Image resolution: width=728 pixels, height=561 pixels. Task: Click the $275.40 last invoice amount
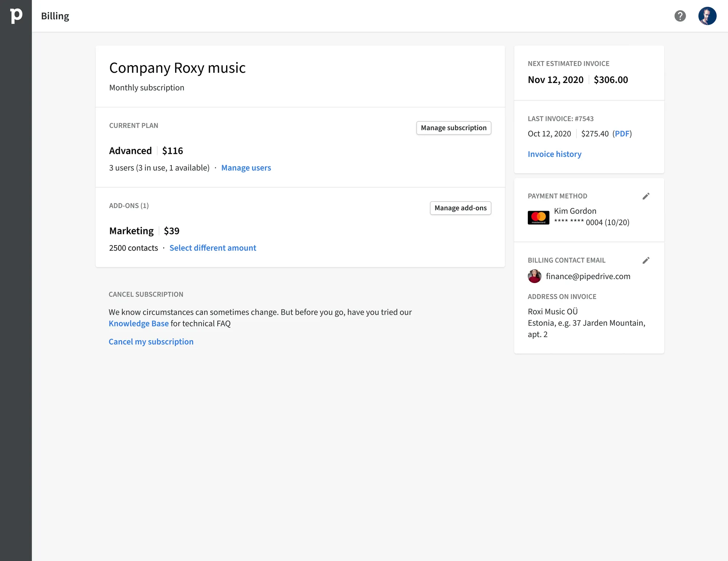595,134
